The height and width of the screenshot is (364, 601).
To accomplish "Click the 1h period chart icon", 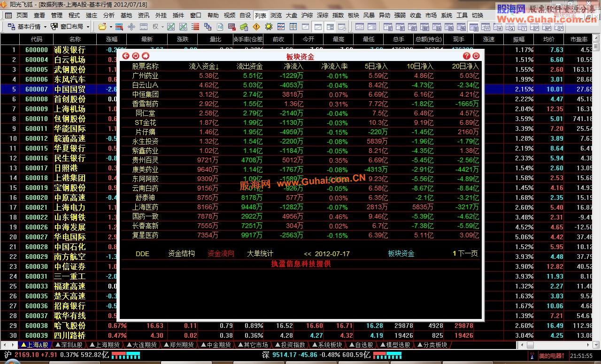I will (436, 27).
